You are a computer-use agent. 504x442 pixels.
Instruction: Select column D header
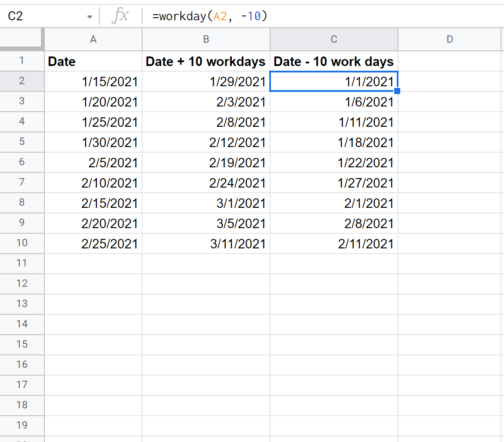coord(450,39)
